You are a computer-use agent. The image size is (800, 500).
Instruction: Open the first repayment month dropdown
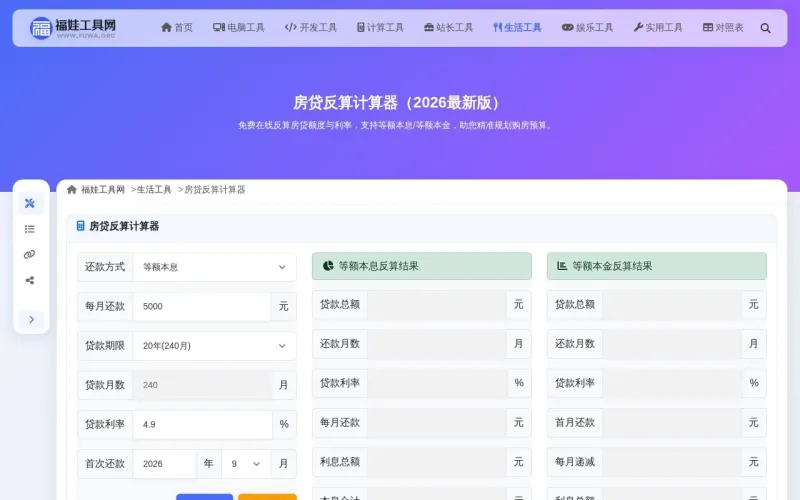click(245, 463)
